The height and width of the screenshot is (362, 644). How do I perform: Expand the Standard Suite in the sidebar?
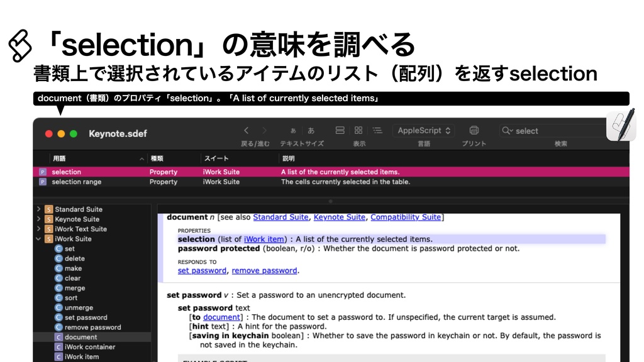(x=38, y=209)
